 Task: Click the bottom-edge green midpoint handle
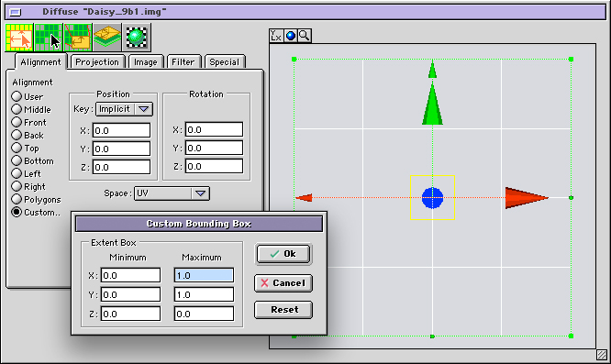click(x=432, y=336)
